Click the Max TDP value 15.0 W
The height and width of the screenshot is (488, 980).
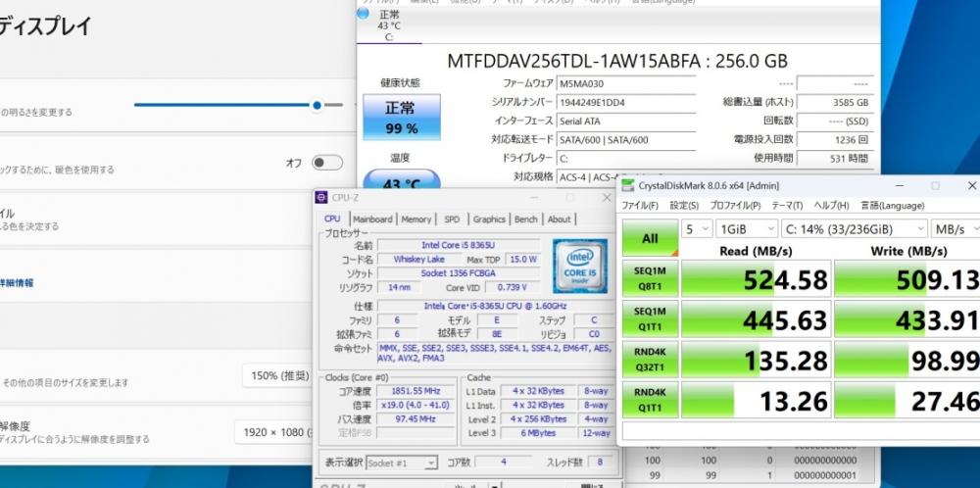click(522, 260)
